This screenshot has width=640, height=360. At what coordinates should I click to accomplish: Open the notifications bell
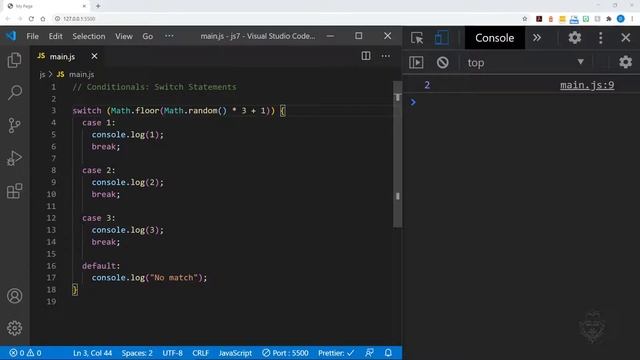point(388,353)
